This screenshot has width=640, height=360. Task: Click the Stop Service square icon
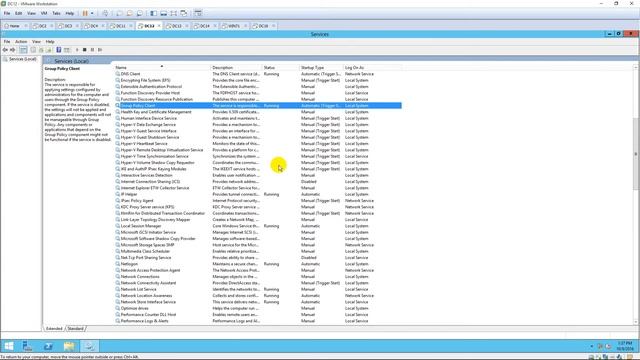point(84,50)
